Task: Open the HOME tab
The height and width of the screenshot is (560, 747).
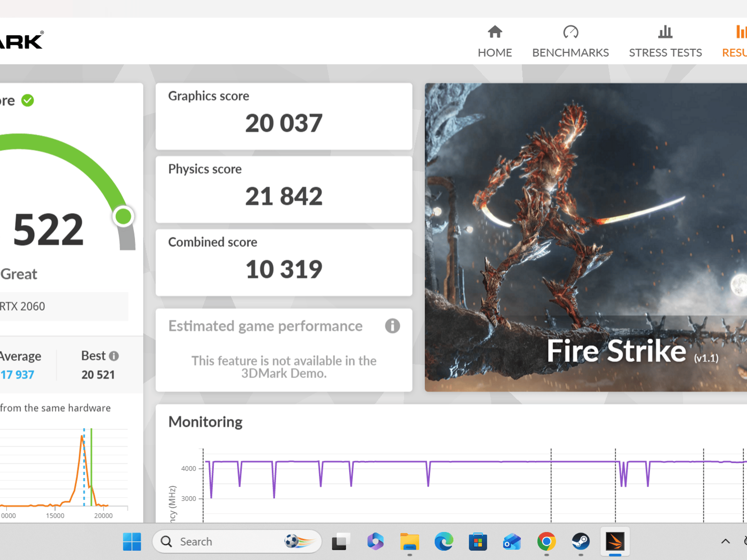Action: pos(495,41)
